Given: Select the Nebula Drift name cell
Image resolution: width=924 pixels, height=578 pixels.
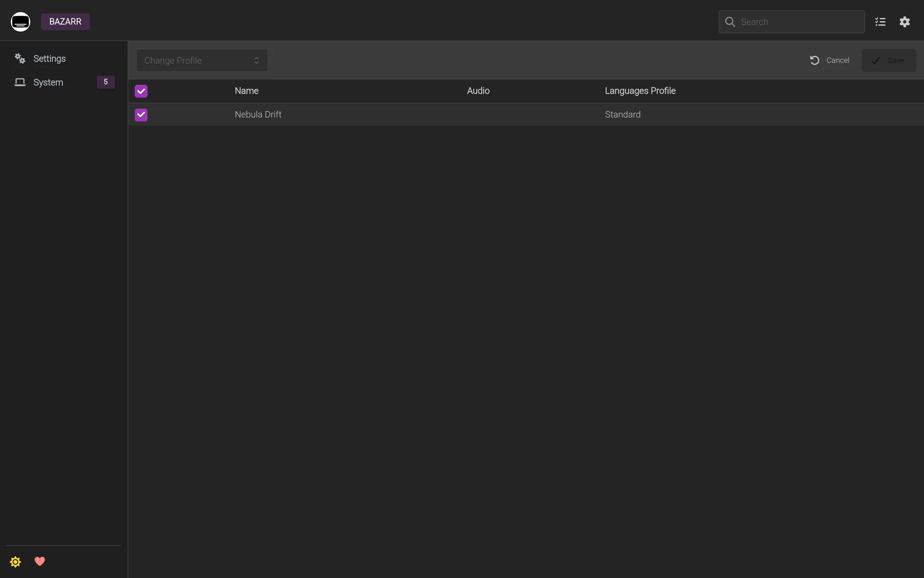Looking at the screenshot, I should pyautogui.click(x=258, y=114).
